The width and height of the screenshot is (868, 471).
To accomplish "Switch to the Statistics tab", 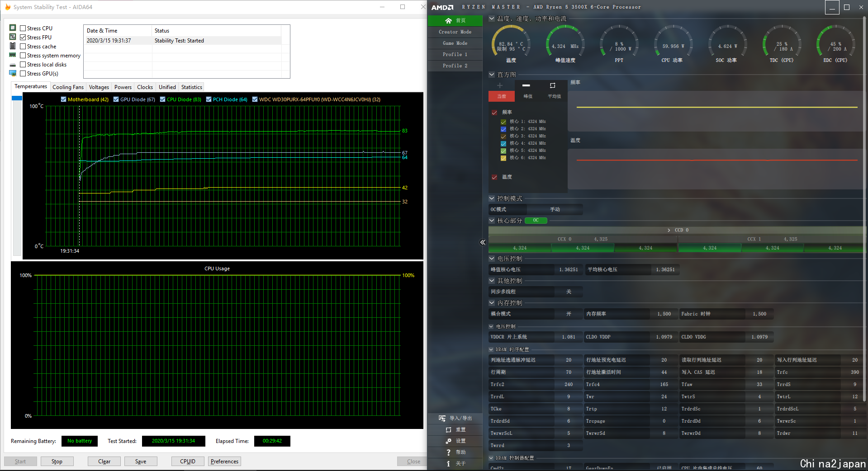I will click(192, 87).
